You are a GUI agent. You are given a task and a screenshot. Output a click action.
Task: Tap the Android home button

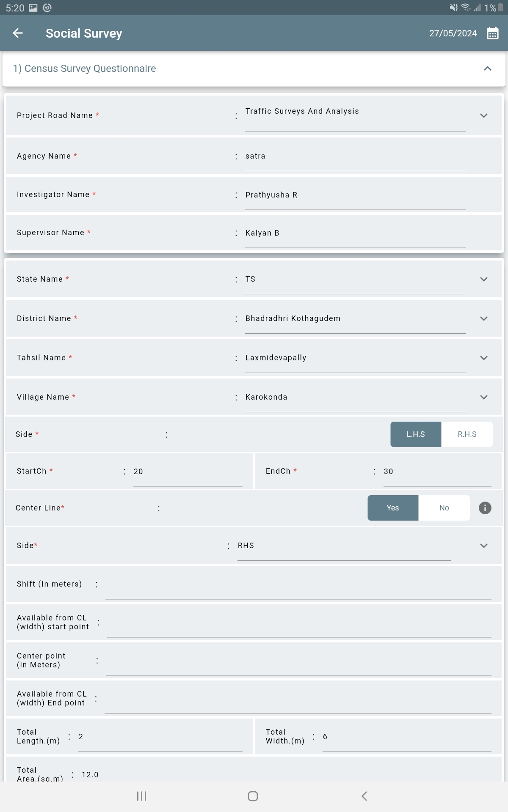tap(253, 796)
